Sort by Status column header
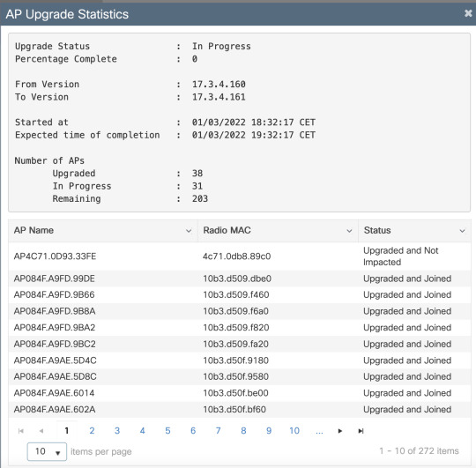This screenshot has width=476, height=468. 377,230
